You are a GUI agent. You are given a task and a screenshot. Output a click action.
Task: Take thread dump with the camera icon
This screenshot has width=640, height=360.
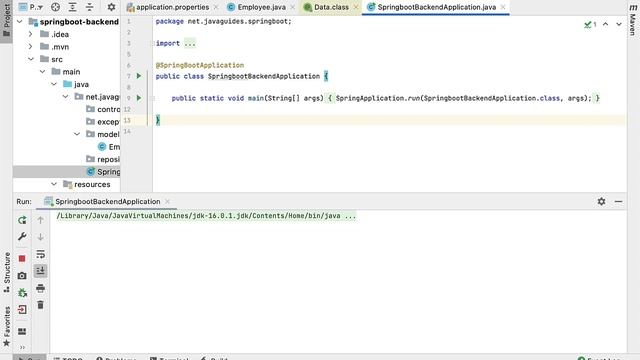(22, 276)
